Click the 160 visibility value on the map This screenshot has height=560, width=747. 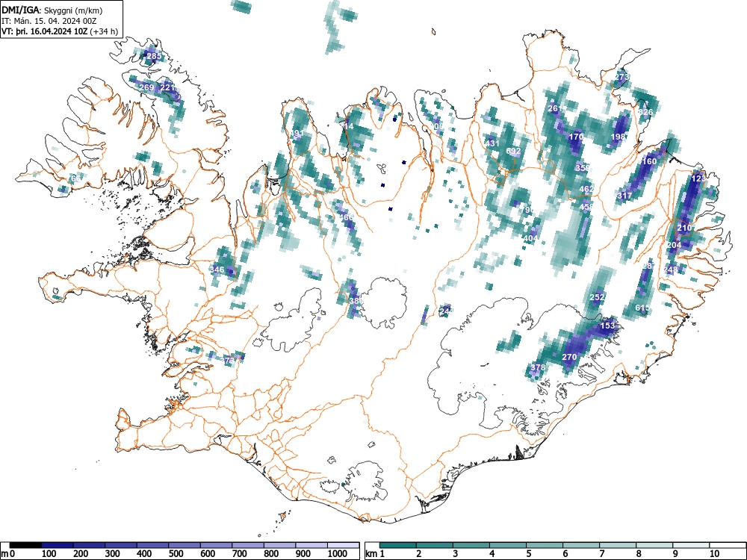(649, 161)
